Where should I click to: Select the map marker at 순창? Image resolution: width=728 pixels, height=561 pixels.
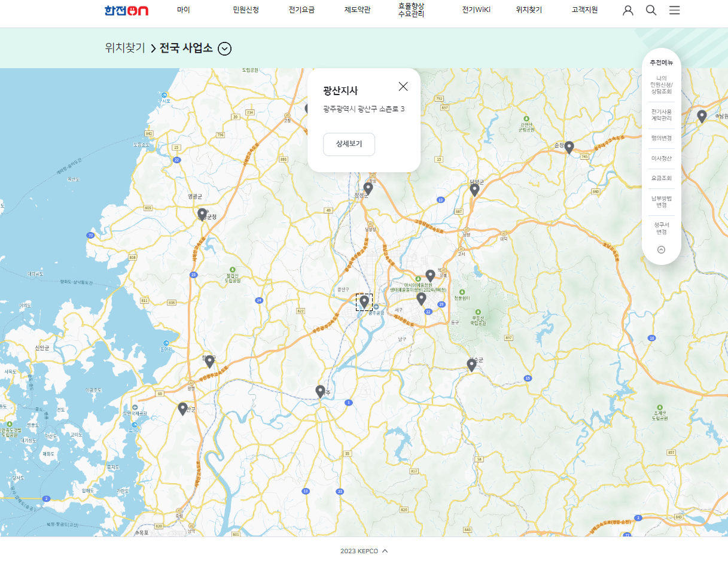pyautogui.click(x=569, y=147)
